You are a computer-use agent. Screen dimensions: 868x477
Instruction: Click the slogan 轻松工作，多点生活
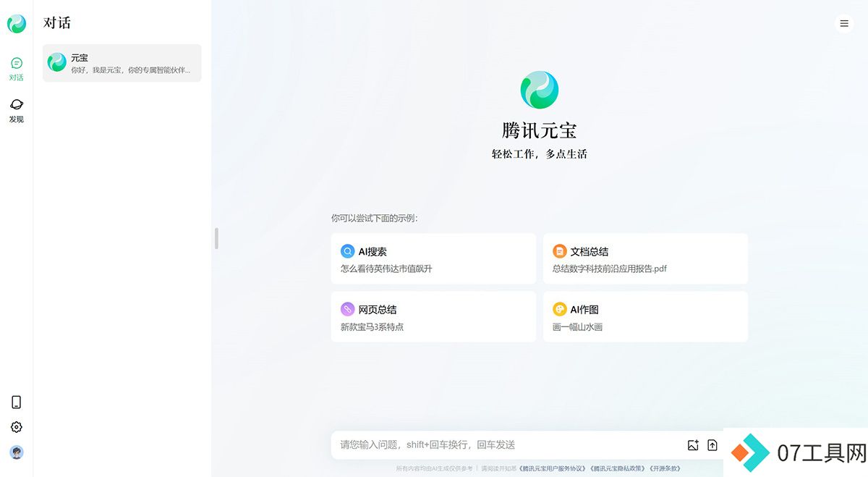coord(540,154)
